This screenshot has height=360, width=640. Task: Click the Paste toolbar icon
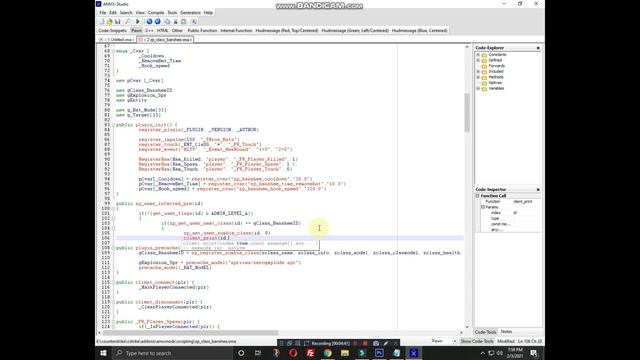184,22
